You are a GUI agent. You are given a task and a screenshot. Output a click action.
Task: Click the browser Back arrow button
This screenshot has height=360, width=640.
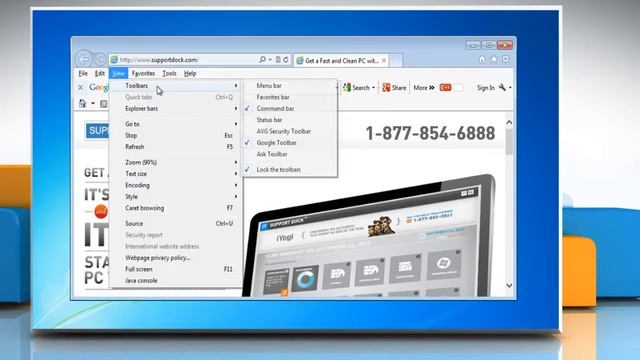(84, 60)
